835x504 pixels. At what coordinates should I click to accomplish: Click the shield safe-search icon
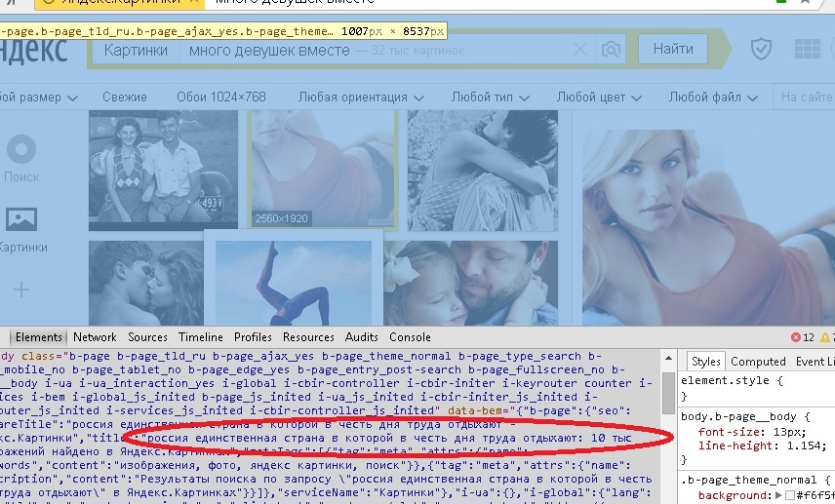761,50
